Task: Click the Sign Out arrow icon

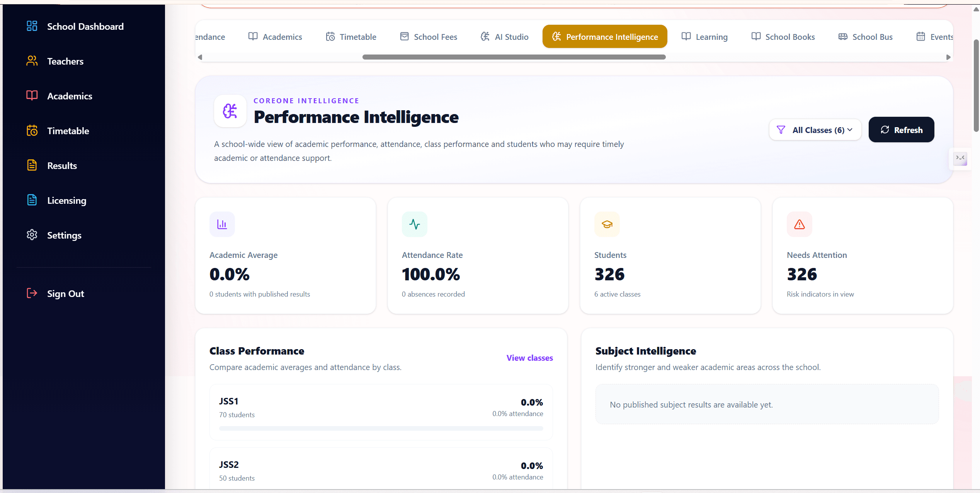Action: [32, 293]
